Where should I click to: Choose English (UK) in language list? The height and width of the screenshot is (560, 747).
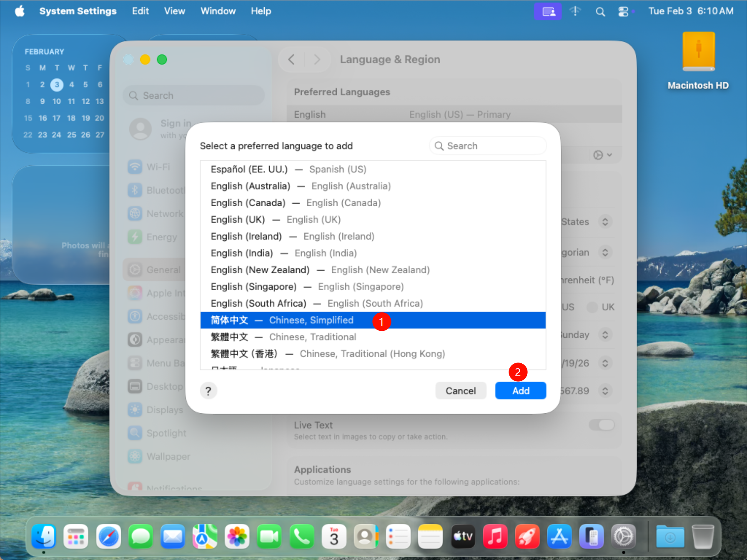point(276,220)
